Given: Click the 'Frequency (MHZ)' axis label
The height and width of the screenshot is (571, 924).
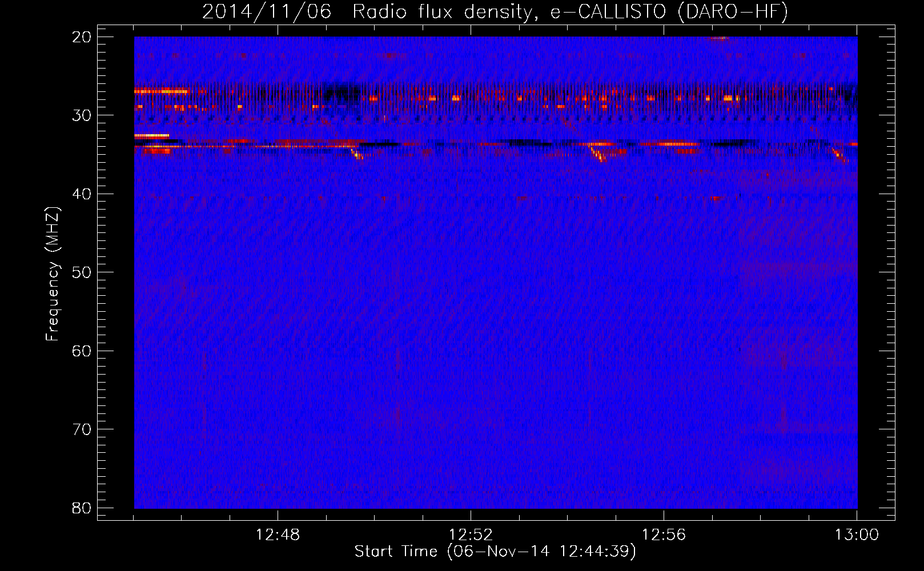Looking at the screenshot, I should pos(53,274).
